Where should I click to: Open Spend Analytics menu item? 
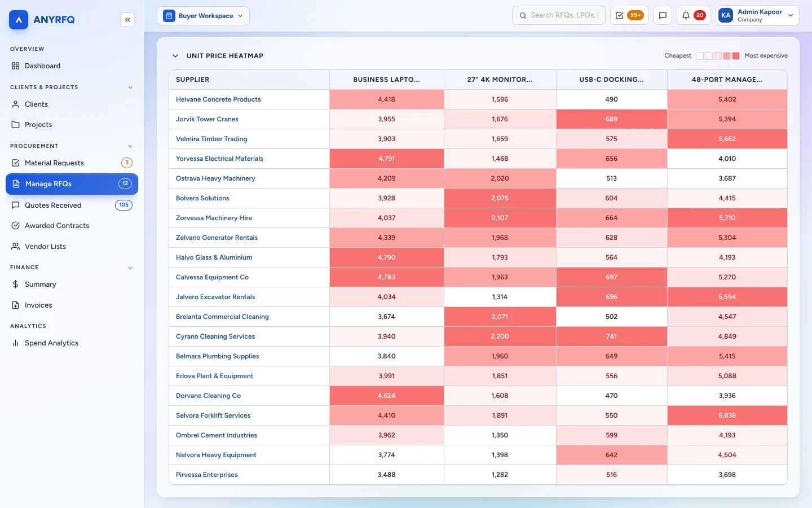point(72,343)
